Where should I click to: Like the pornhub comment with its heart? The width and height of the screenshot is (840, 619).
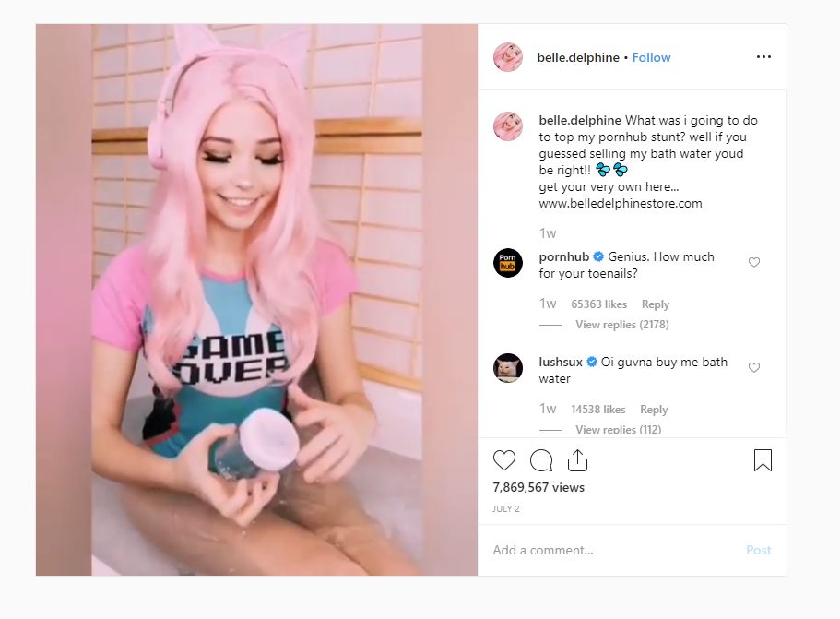pos(753,262)
